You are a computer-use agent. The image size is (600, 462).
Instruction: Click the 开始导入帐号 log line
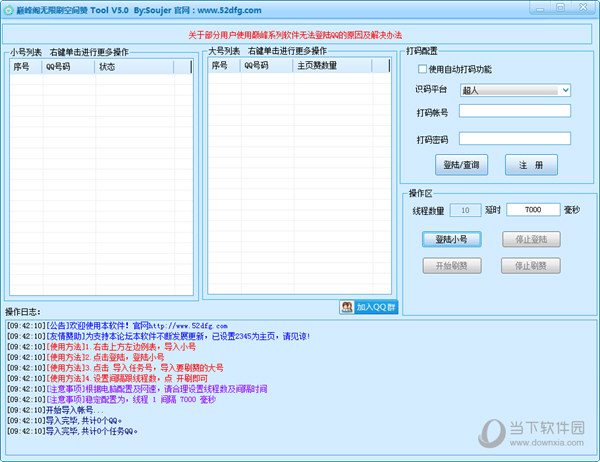(x=55, y=410)
